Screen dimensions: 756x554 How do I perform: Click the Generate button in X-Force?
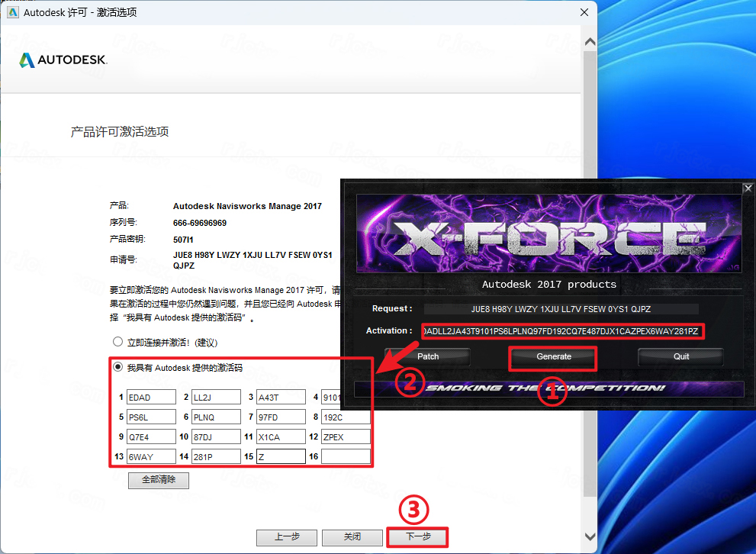[x=554, y=357]
